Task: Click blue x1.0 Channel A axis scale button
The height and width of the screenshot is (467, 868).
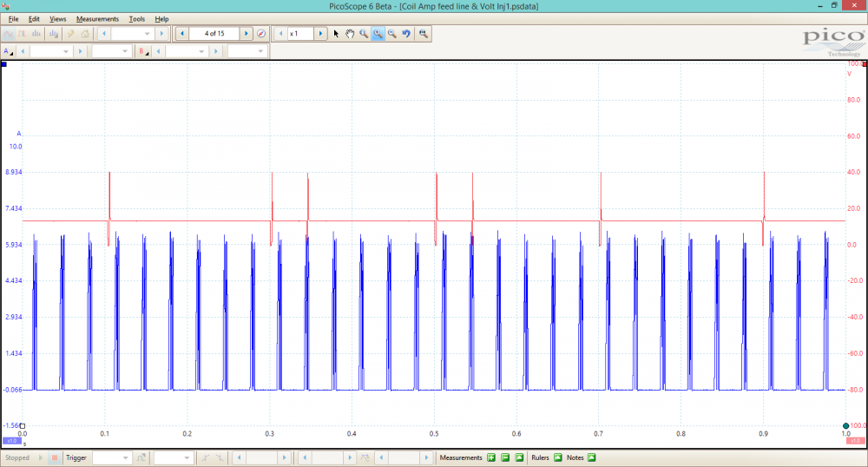Action: coord(11,441)
